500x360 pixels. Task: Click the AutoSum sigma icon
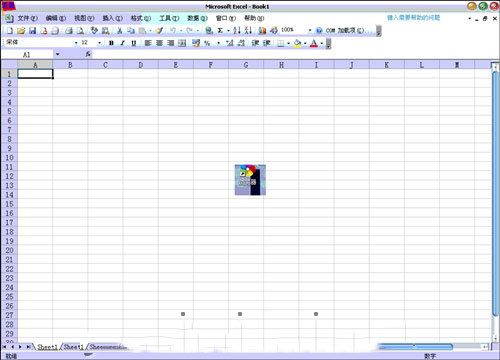pos(220,30)
